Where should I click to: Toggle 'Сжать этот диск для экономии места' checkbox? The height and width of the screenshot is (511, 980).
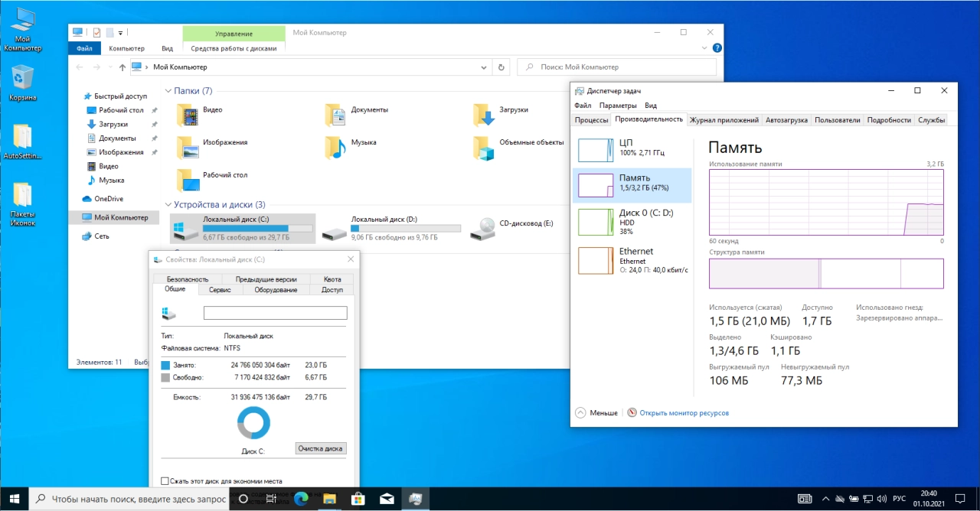coord(165,481)
